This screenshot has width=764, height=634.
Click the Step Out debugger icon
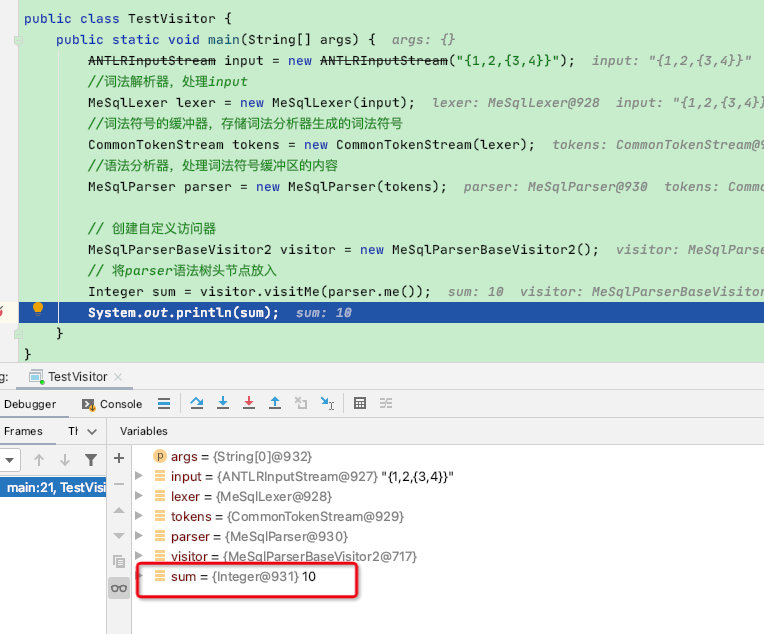[x=275, y=403]
